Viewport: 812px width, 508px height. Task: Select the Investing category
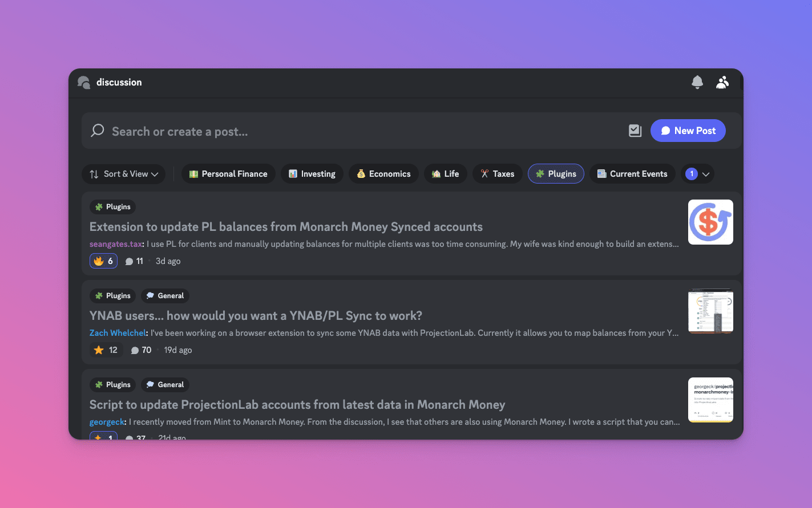[312, 173]
